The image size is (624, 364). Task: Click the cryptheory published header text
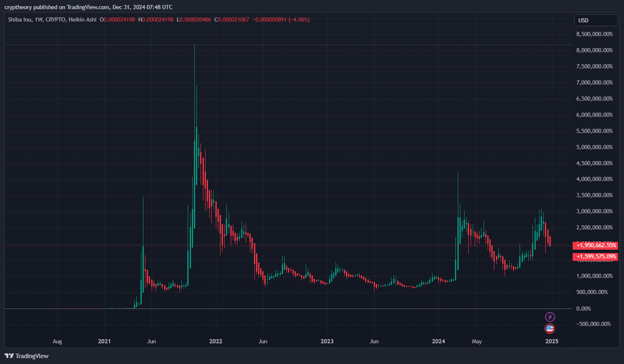coord(88,7)
